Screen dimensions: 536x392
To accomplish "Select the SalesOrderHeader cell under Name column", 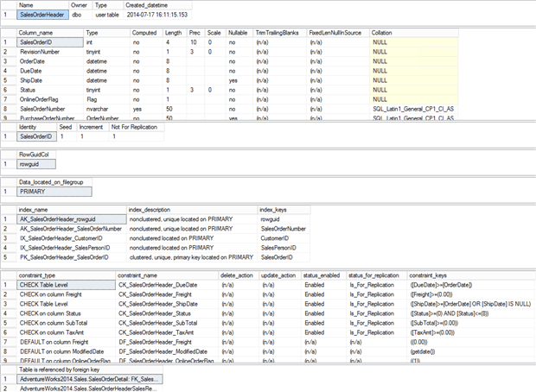I will click(x=41, y=15).
